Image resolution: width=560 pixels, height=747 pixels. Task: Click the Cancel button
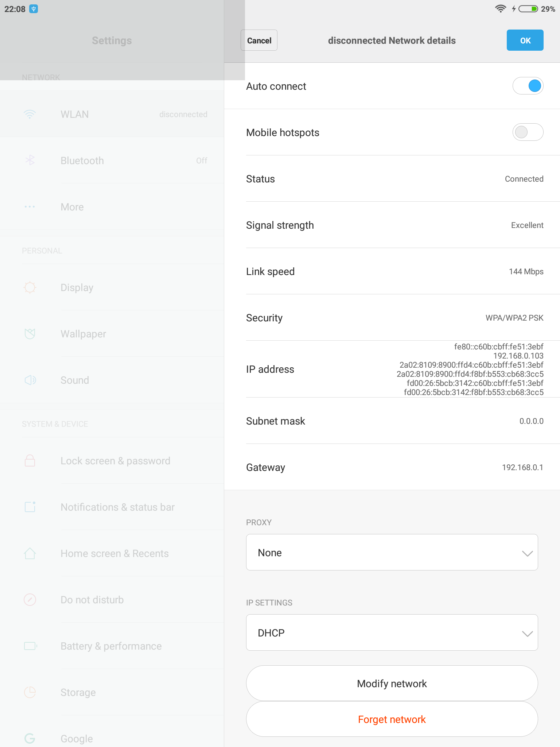coord(259,40)
